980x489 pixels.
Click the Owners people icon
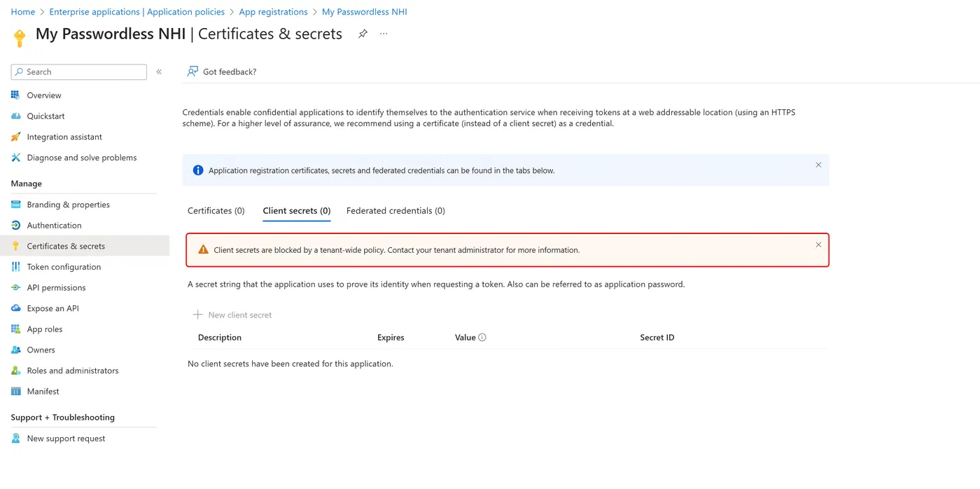pyautogui.click(x=15, y=350)
